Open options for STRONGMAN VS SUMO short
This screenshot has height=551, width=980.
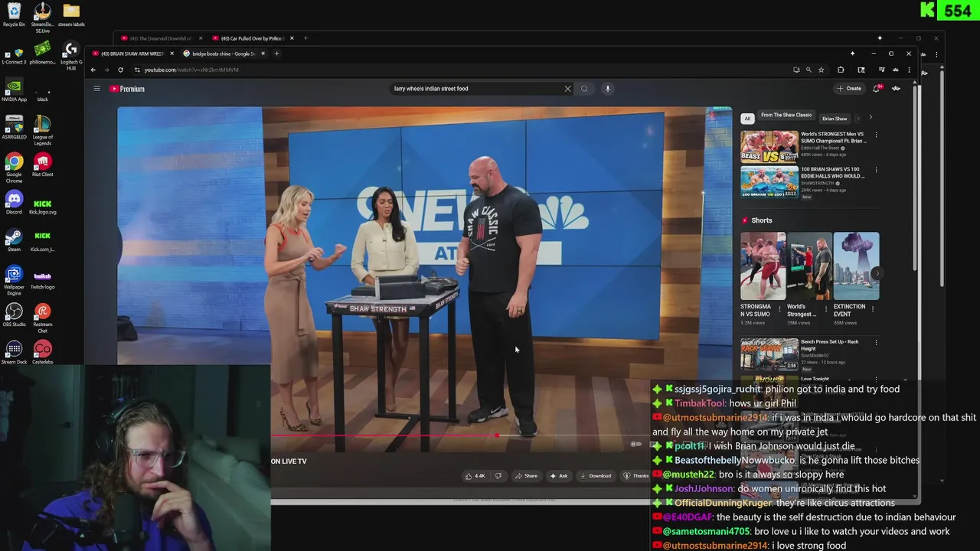780,310
